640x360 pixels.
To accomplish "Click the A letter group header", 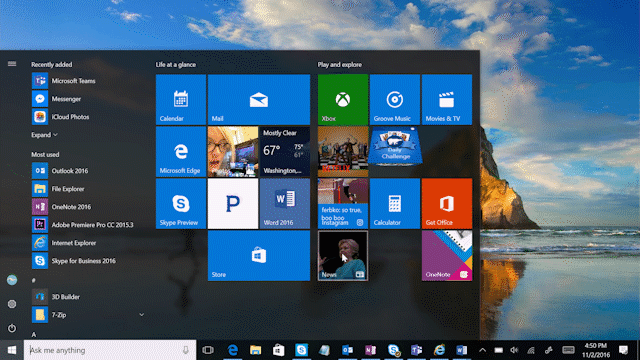I will pos(34,334).
